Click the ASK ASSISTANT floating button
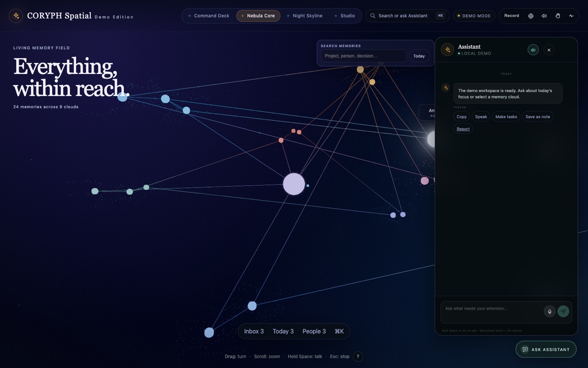588x368 pixels. [546, 349]
